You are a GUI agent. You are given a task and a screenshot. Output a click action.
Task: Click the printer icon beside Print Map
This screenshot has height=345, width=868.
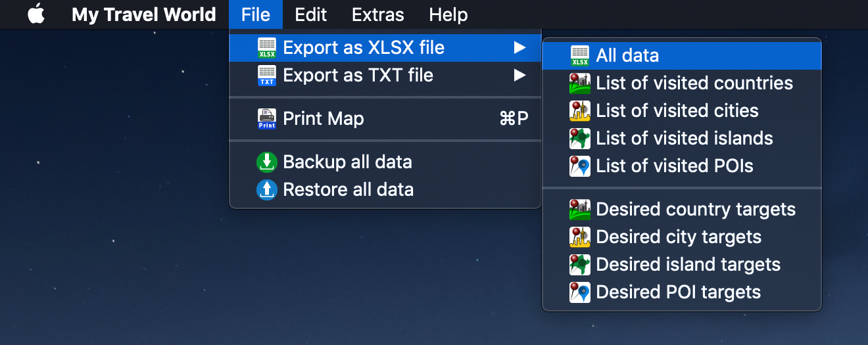267,119
